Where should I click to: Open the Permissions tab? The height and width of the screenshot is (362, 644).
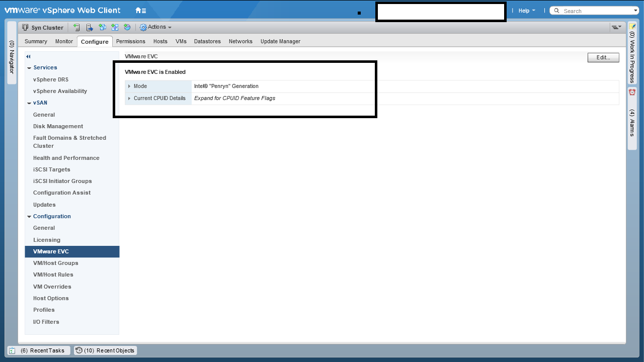pos(131,41)
